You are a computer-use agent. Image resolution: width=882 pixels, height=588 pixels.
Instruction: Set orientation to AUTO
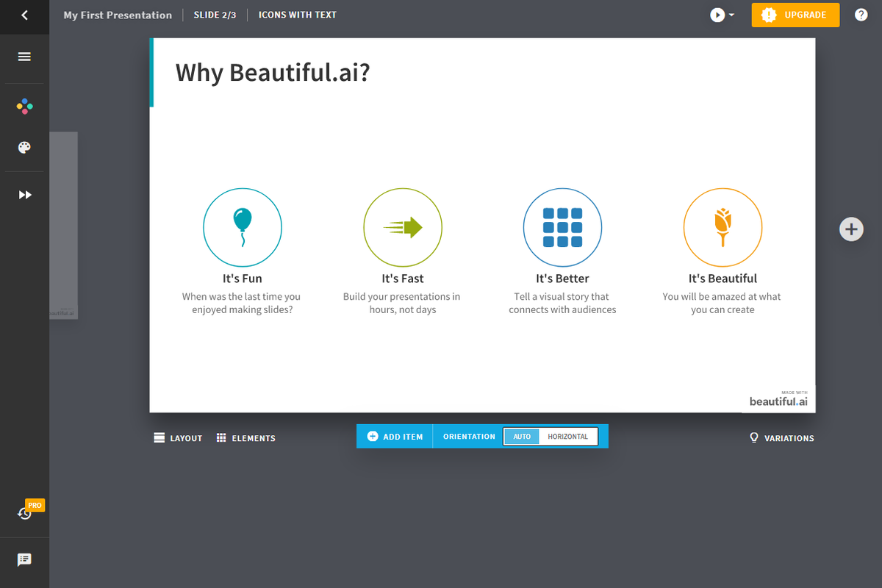tap(522, 437)
